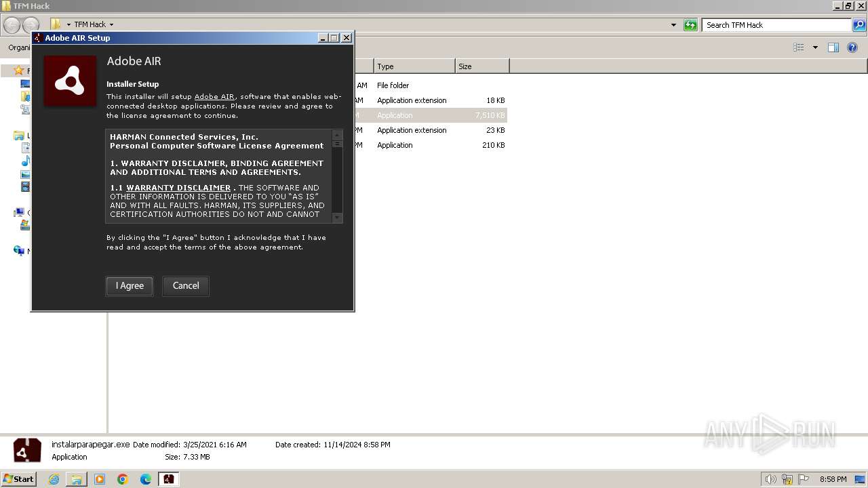Open Windows Media Player from the taskbar

[100, 479]
